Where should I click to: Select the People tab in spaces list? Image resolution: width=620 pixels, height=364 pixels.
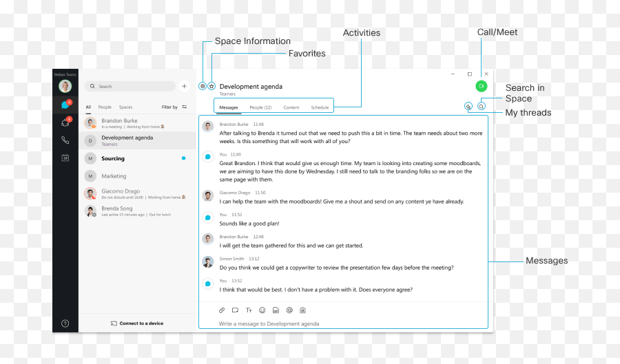[105, 107]
